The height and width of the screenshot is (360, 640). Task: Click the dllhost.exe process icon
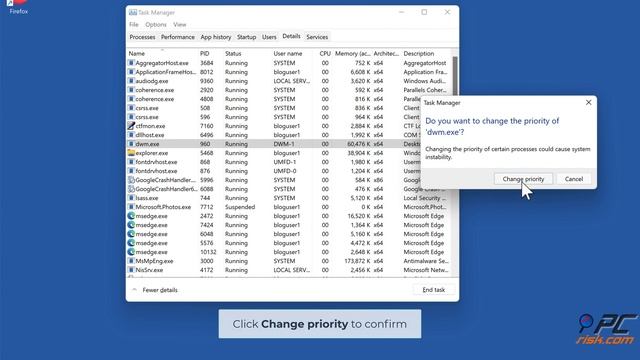pos(131,135)
